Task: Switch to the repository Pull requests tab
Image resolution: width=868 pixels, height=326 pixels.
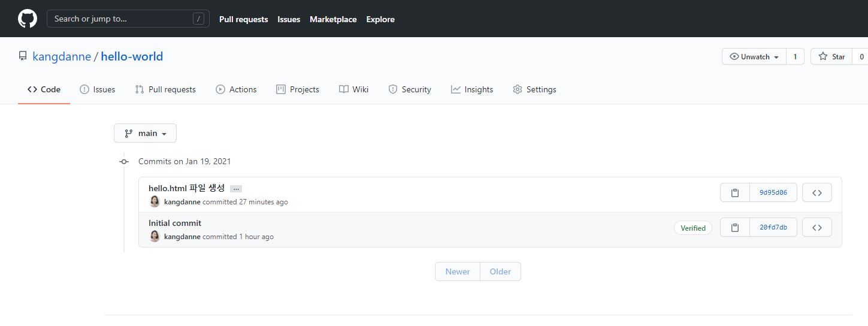Action: point(165,89)
